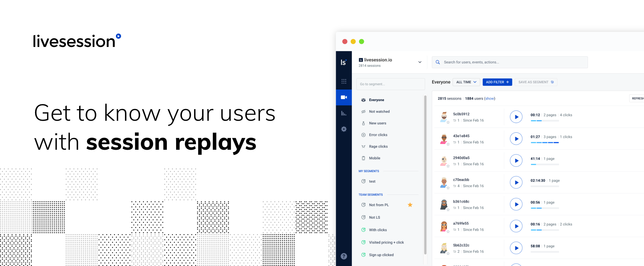Viewport: 644px width, 266px height.
Task: Open the ALL TIME date range dropdown
Action: coord(466,82)
